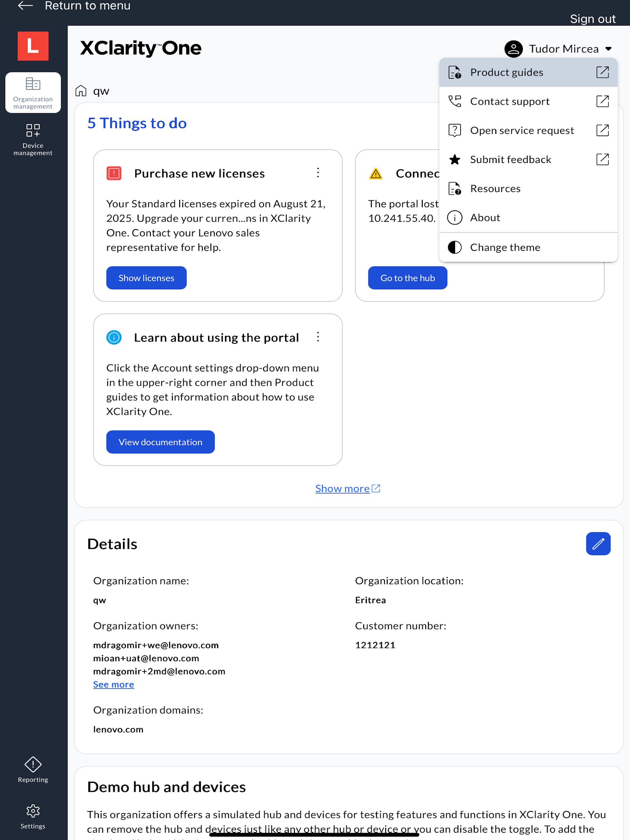Image resolution: width=630 pixels, height=840 pixels.
Task: Click owner email mdragomir+2md@lenovo.com
Action: 159,671
